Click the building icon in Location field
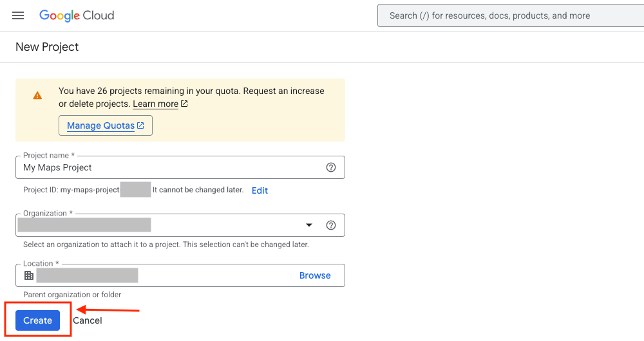Viewport: 644px width, 341px height. coord(28,275)
